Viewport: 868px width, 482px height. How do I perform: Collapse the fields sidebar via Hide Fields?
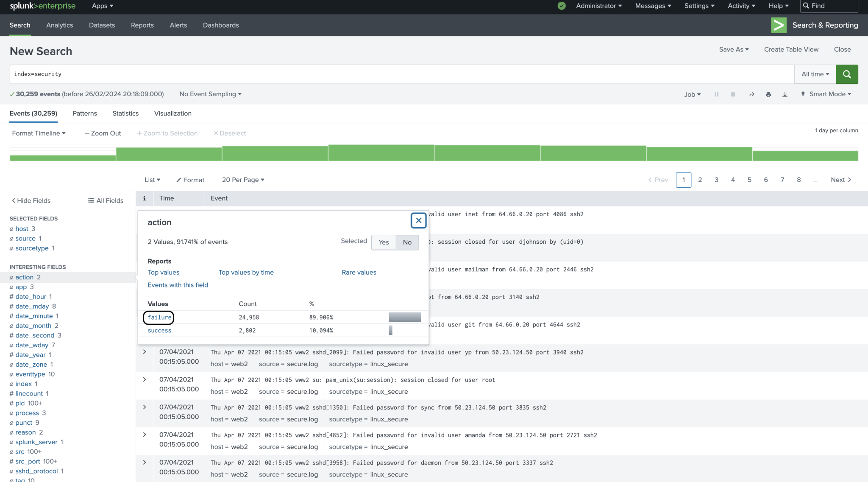click(x=31, y=200)
